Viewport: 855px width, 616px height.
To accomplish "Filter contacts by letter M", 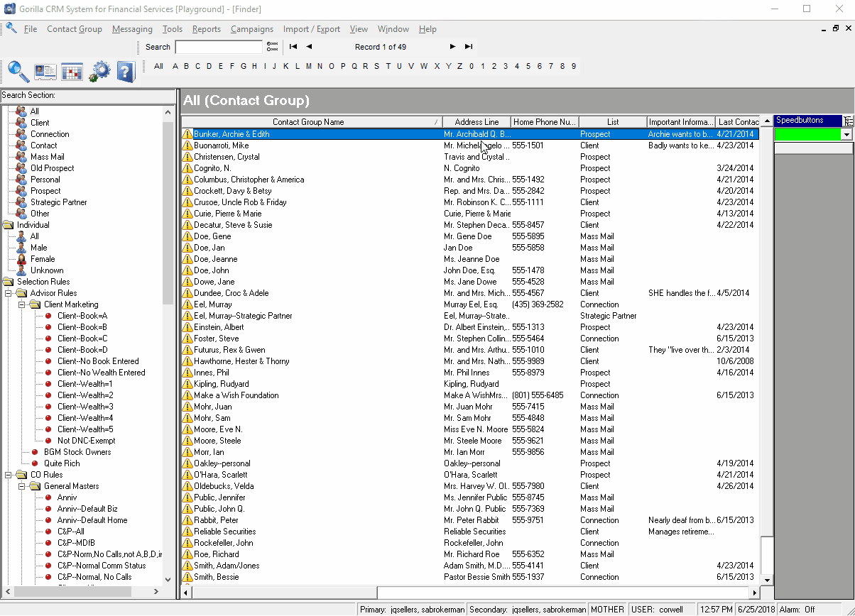I will pos(308,67).
